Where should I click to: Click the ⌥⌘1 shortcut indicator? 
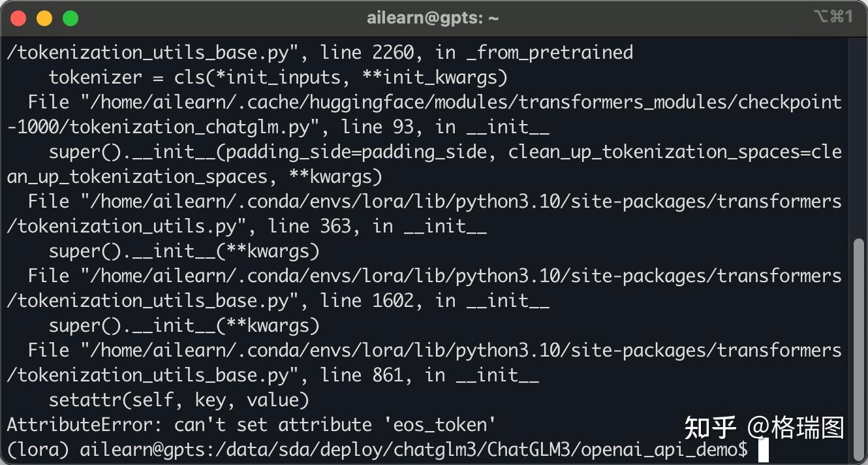(x=833, y=18)
